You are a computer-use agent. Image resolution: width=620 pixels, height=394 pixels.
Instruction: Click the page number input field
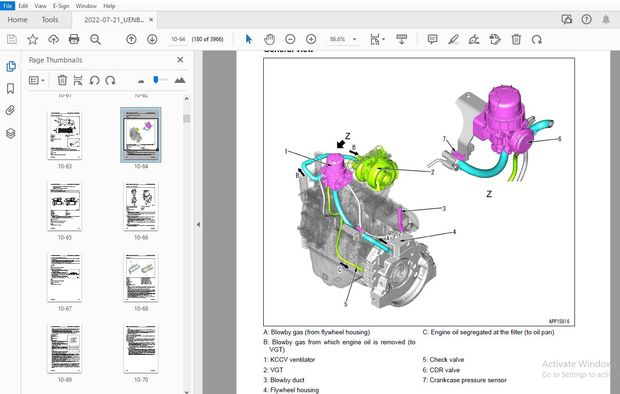(x=178, y=39)
